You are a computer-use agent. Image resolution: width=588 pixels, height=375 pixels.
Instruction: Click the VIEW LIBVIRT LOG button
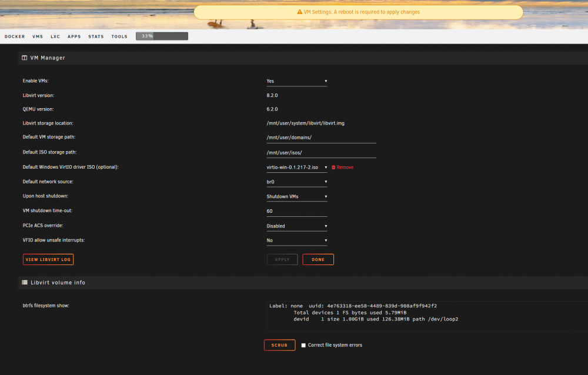tap(48, 259)
